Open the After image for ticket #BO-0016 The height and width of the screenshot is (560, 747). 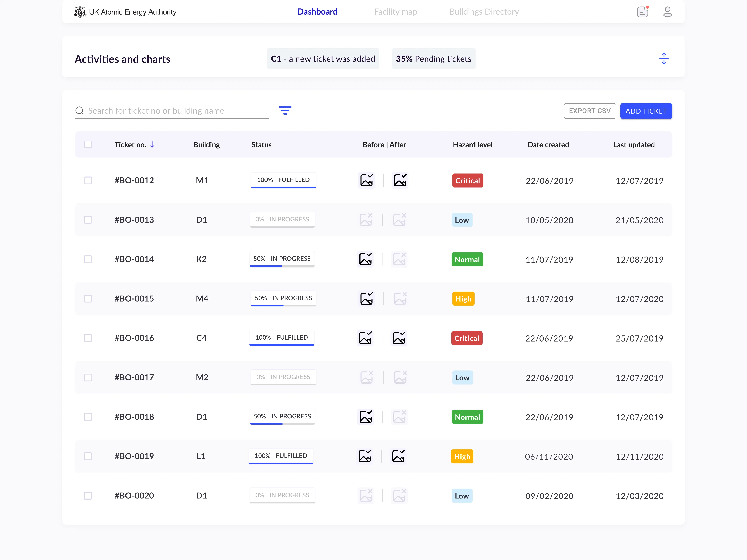[399, 338]
